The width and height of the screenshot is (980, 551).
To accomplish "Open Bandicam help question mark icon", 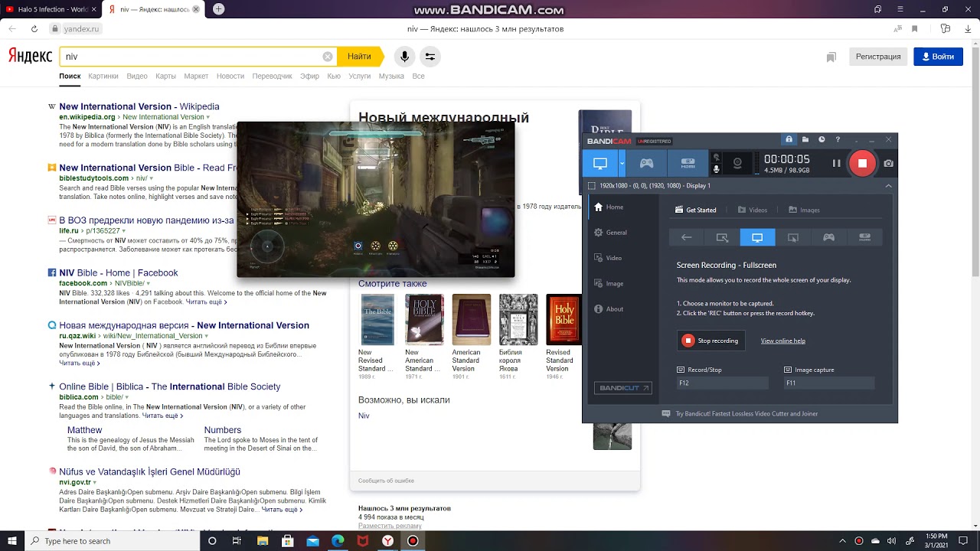I will click(x=838, y=140).
